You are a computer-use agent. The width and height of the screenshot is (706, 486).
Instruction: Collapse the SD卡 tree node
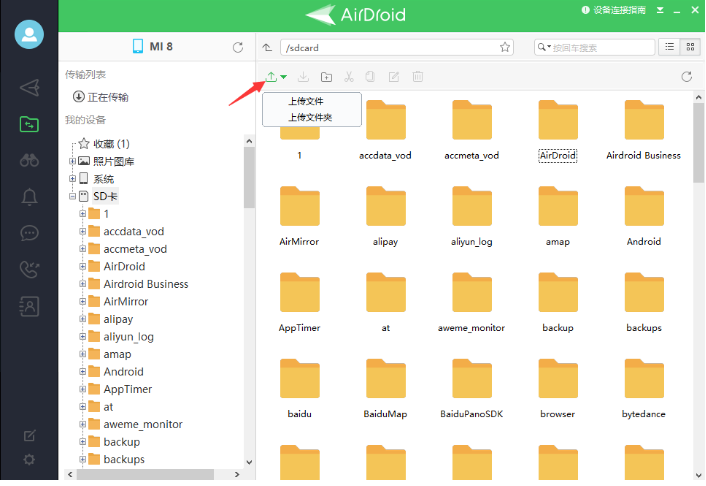72,196
